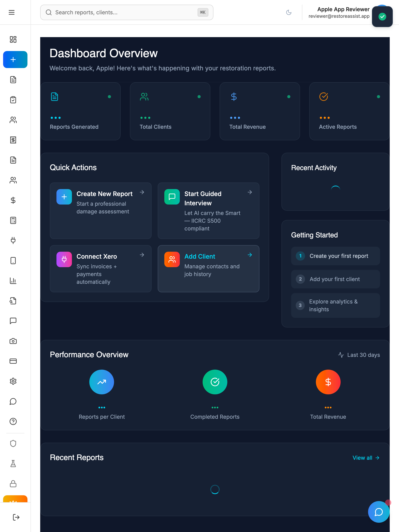Click the green Completed Reports circle icon
This screenshot has width=399, height=532.
215,382
